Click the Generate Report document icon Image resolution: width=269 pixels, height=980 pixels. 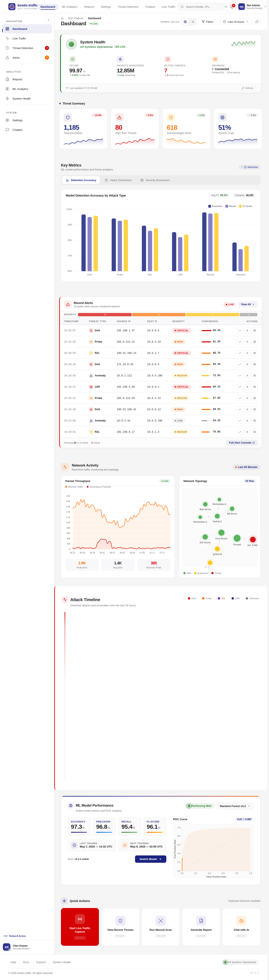[x=201, y=921]
